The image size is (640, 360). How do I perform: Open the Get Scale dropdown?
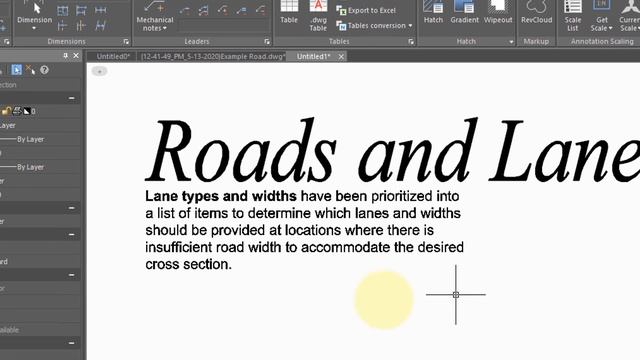pyautogui.click(x=602, y=16)
